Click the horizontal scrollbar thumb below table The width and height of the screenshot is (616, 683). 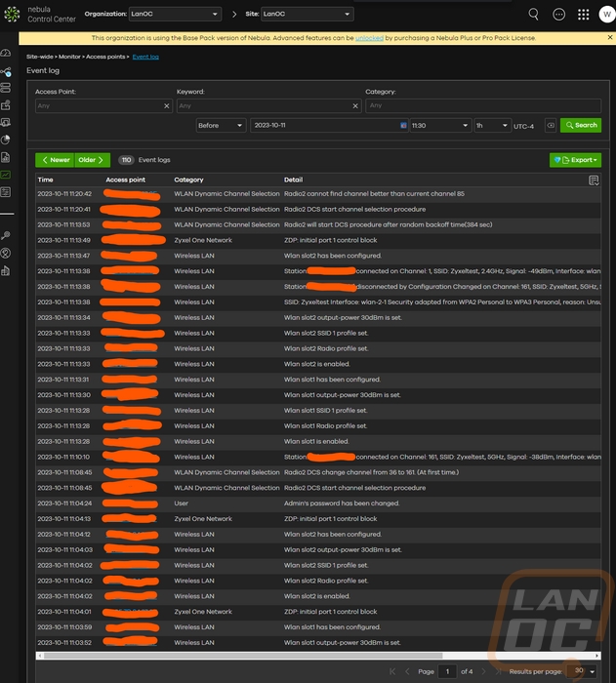point(243,656)
